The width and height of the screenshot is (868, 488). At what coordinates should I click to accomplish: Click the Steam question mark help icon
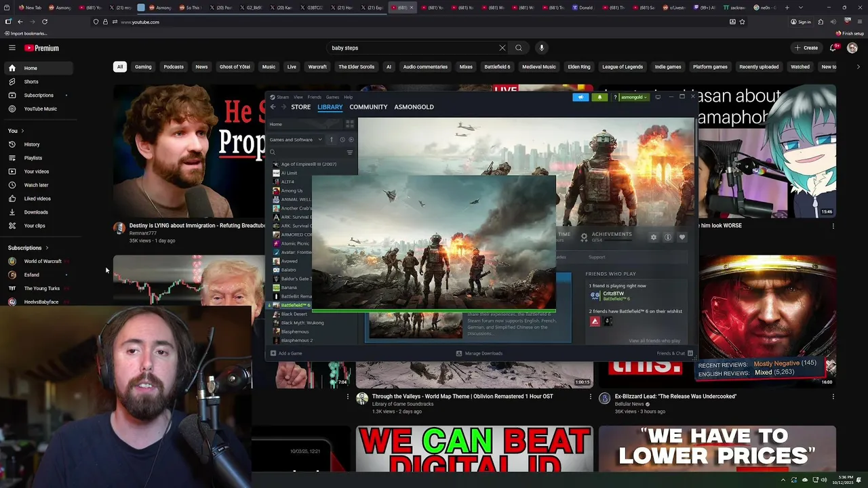coord(615,97)
